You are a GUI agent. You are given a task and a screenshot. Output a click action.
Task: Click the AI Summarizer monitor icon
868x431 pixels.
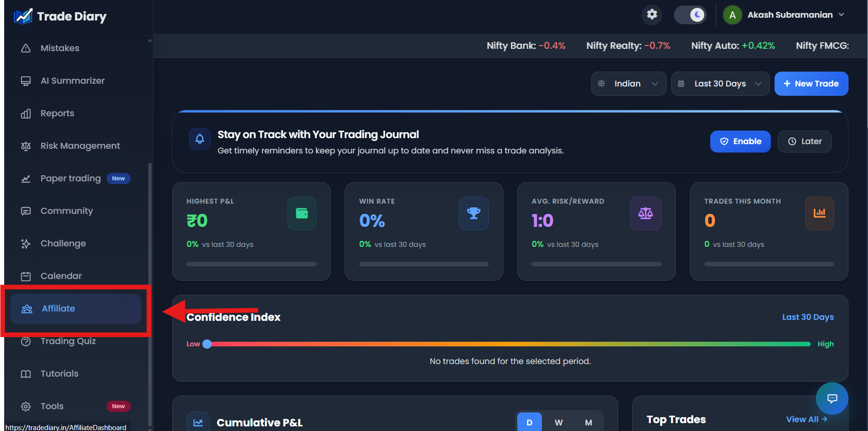tap(26, 81)
